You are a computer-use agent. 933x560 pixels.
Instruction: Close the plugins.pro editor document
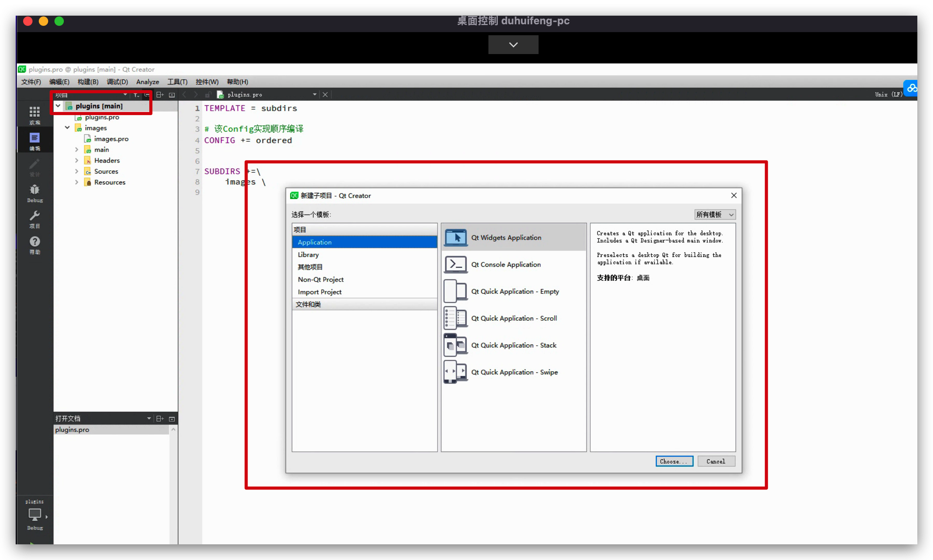(x=325, y=95)
